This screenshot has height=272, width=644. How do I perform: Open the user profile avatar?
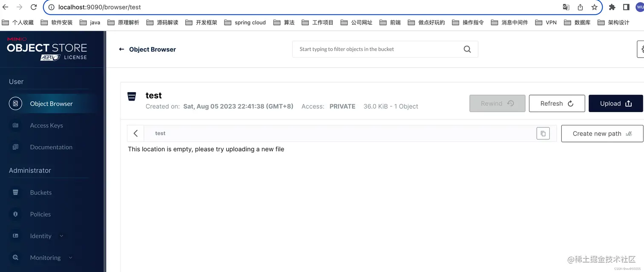[640, 7]
